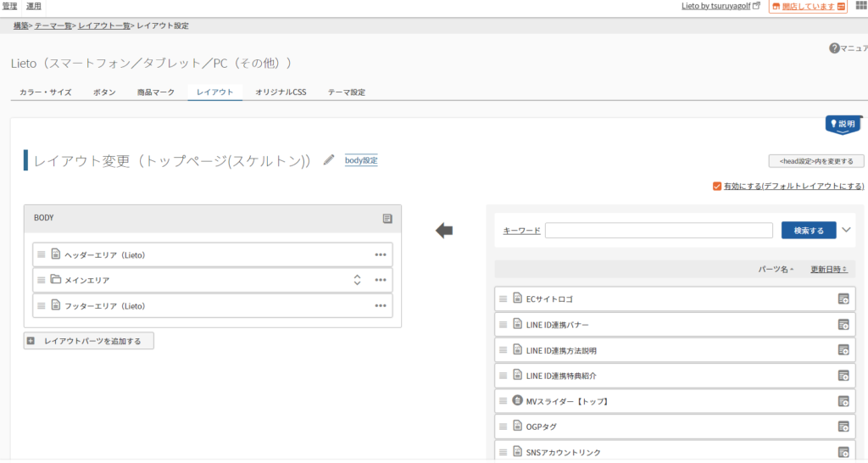868x463 pixels.
Task: Click the add icon on ECサイトロゴ row
Action: coord(843,298)
